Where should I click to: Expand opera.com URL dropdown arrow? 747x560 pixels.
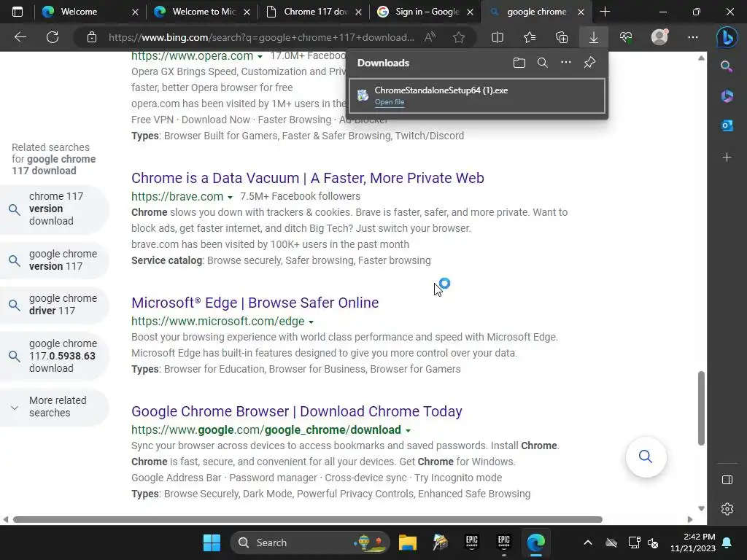coord(260,57)
